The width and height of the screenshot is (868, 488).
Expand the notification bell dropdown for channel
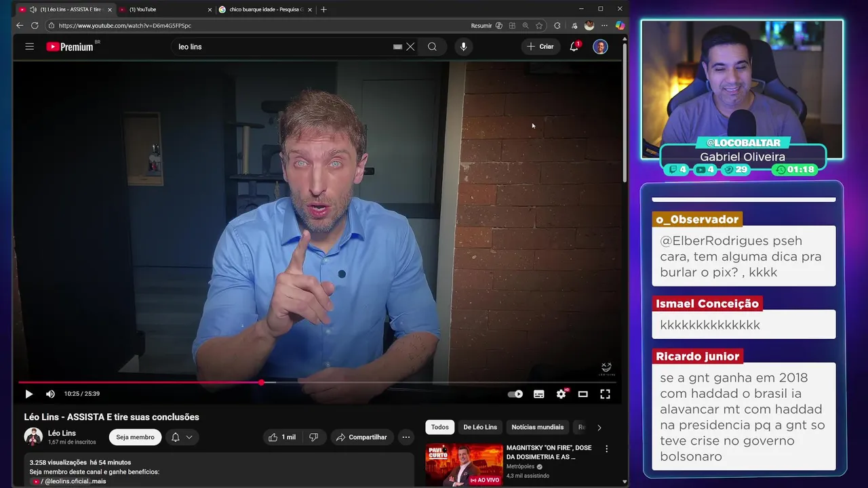pyautogui.click(x=182, y=437)
